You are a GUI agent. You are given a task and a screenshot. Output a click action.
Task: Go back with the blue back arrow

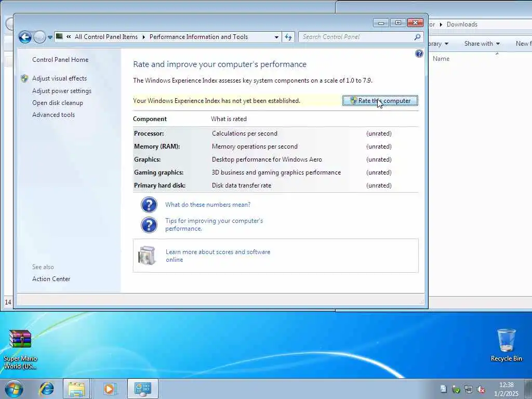point(25,37)
